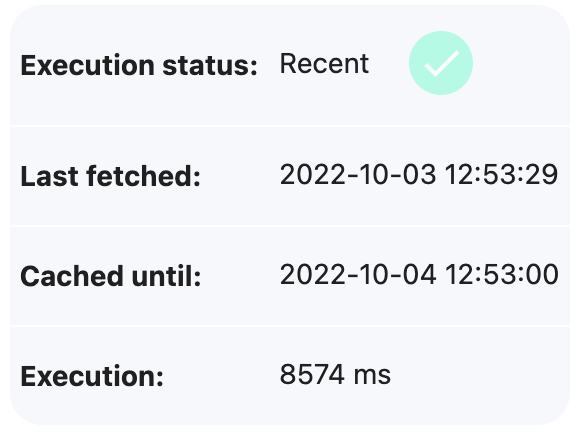Select the 'Last fetched:' label

click(111, 176)
